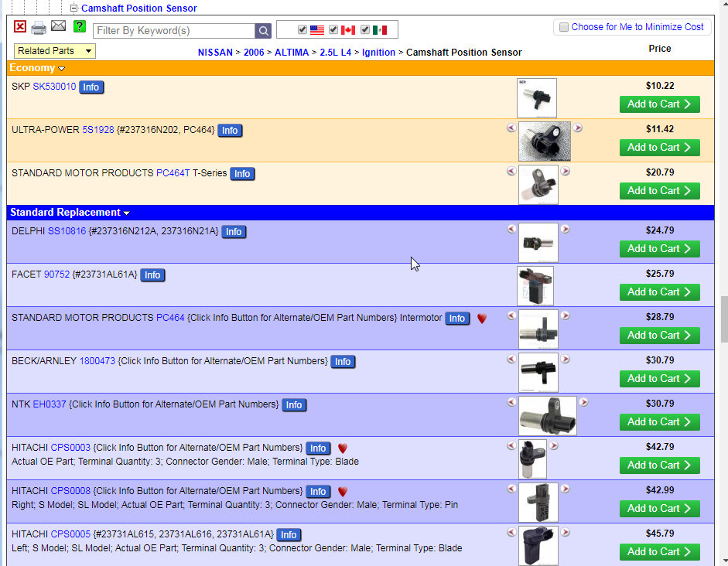Show previous image for Standard Motor PC464
Screen dimensions: 728x566
(x=511, y=315)
